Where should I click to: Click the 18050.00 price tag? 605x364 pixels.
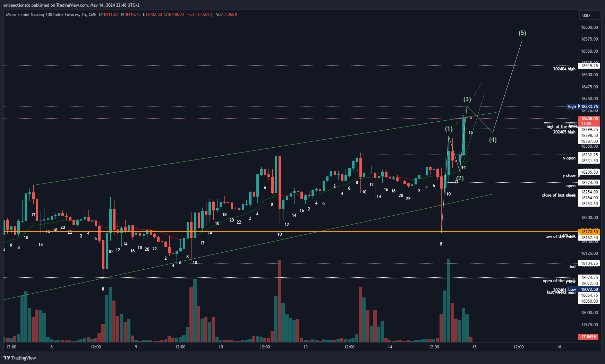pos(589,301)
